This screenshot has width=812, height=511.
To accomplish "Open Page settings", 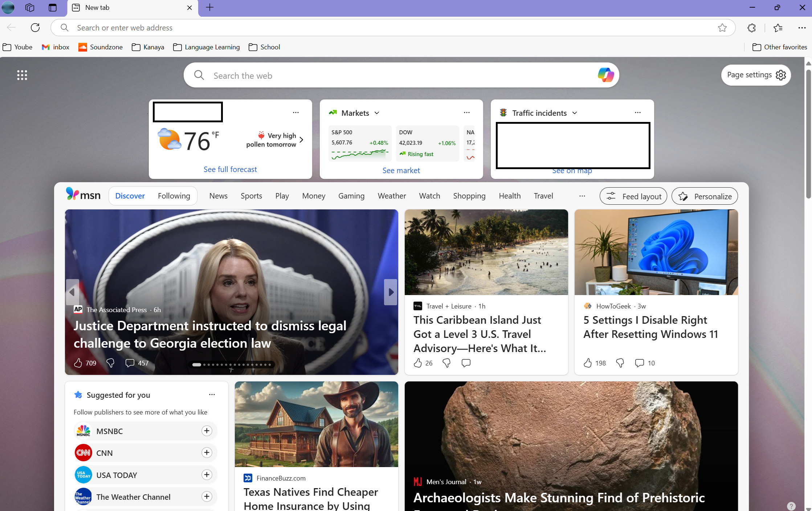I will tap(756, 75).
